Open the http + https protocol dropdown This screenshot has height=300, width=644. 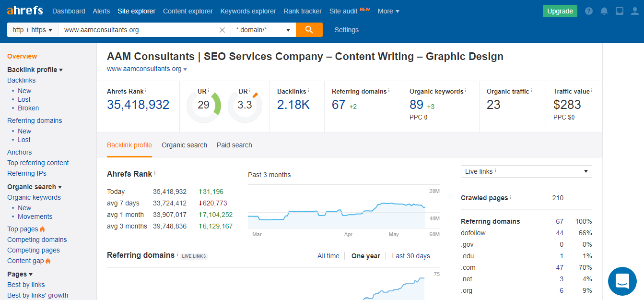coord(32,29)
